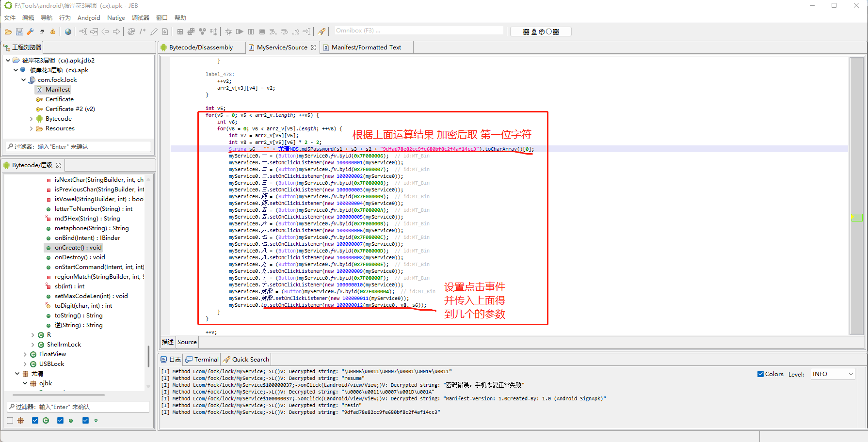Toggle the field (hollow green circle) filter checkbox
Screen dimensions: 868x442
(x=85, y=421)
